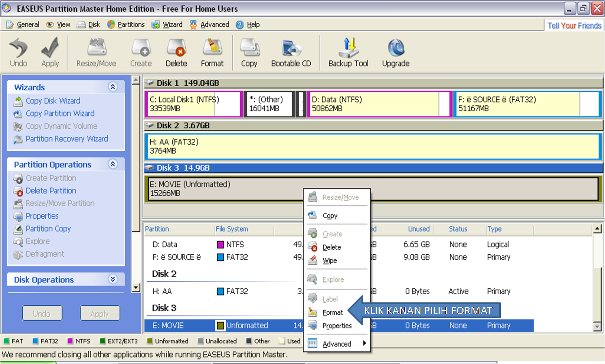605x364 pixels.
Task: Click the Disk 2 header bar
Action: pyautogui.click(x=374, y=126)
